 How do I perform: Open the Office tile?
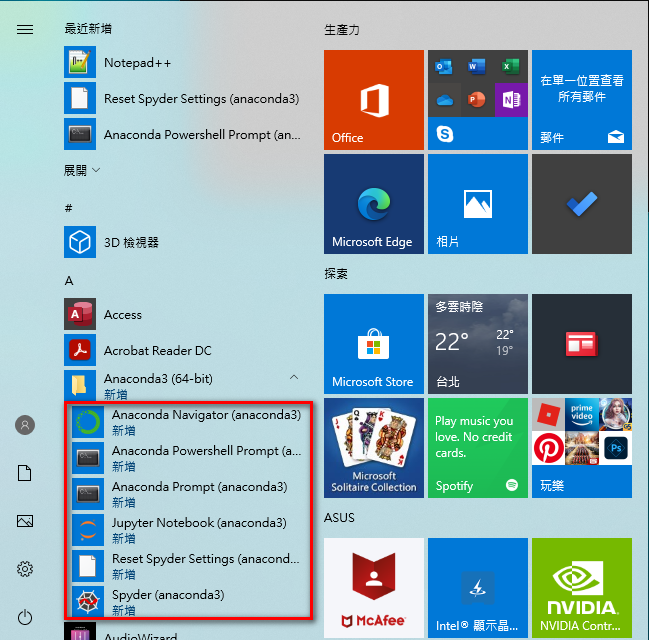pyautogui.click(x=374, y=100)
